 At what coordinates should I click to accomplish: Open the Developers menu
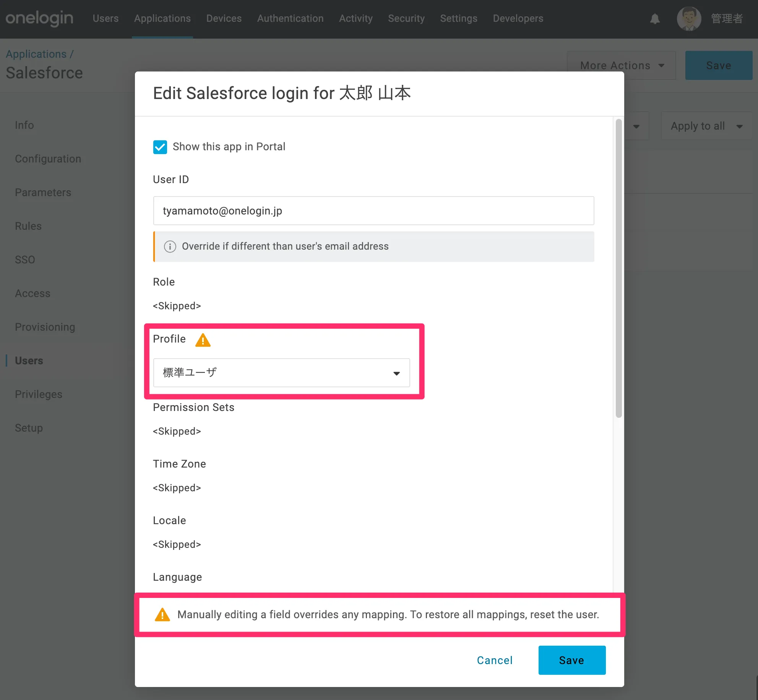click(x=518, y=18)
